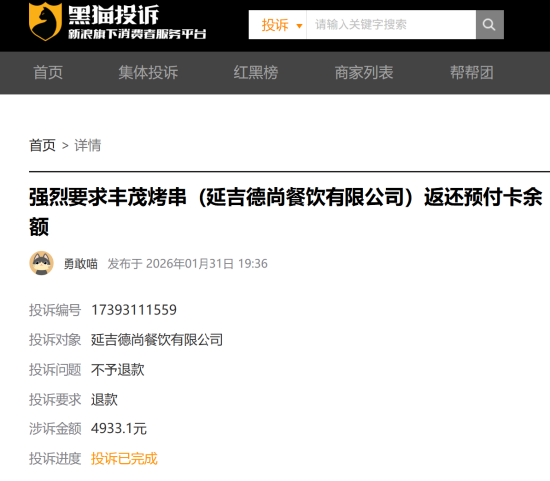Focus the 请输入关键字搜索 search field

(x=391, y=25)
